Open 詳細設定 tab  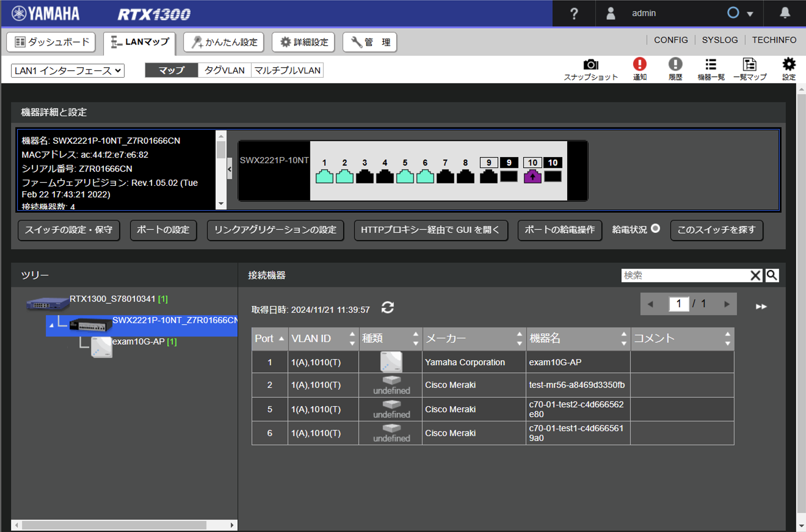tap(303, 42)
